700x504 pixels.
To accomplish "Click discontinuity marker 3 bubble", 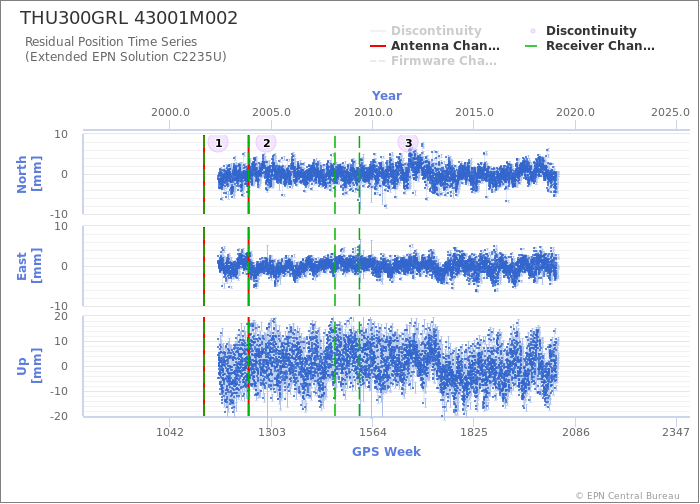I will [x=408, y=143].
